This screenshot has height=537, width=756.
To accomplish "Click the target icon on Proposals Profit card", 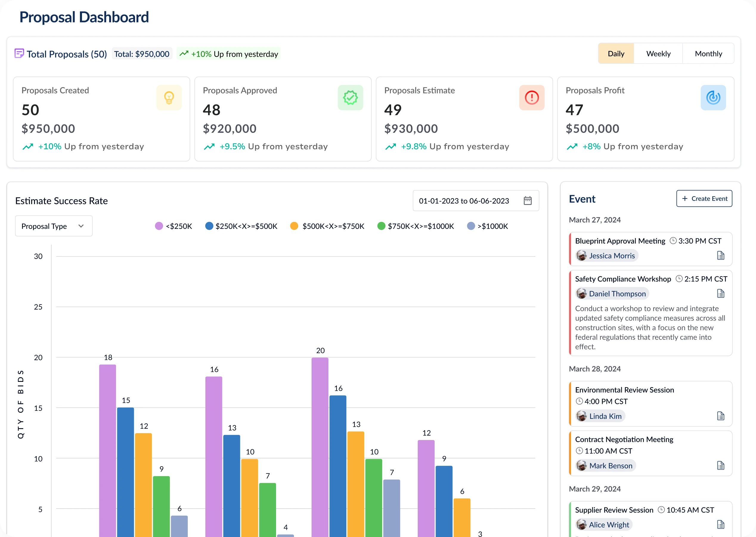I will pos(713,98).
